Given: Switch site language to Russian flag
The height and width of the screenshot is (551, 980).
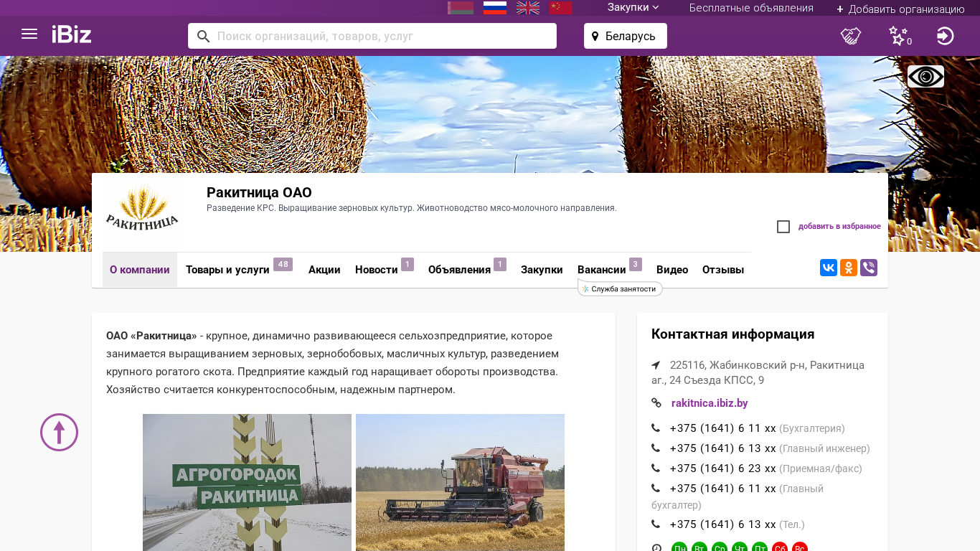Looking at the screenshot, I should (x=495, y=8).
